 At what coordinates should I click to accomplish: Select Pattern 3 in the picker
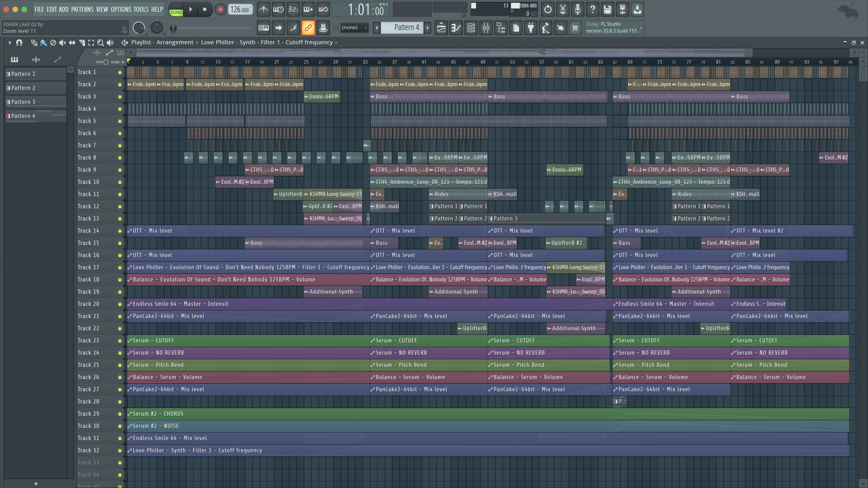point(36,102)
